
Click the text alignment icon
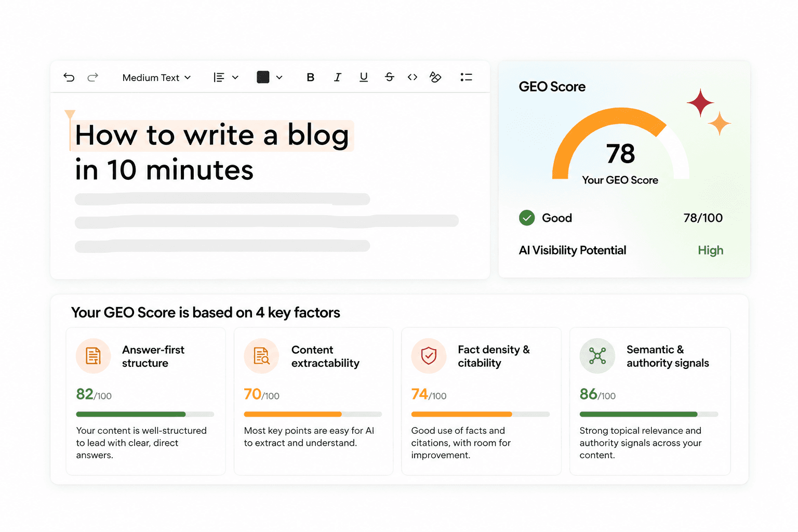coord(219,77)
